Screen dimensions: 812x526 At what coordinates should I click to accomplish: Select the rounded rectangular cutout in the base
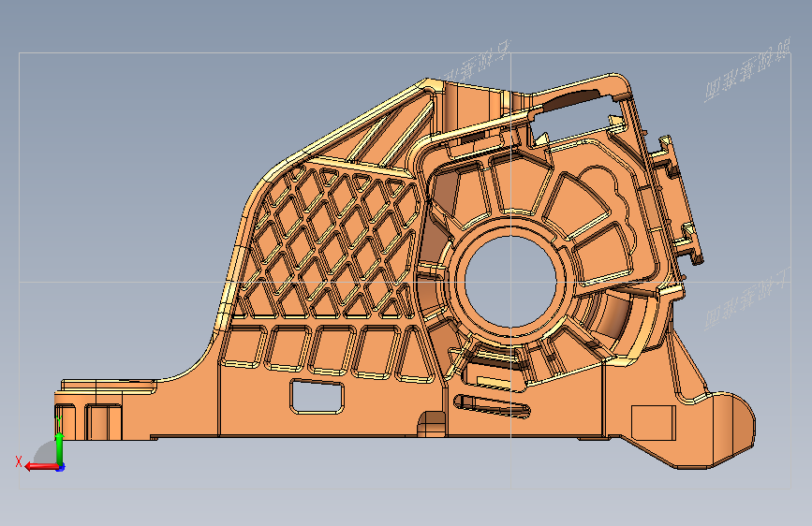tap(317, 397)
